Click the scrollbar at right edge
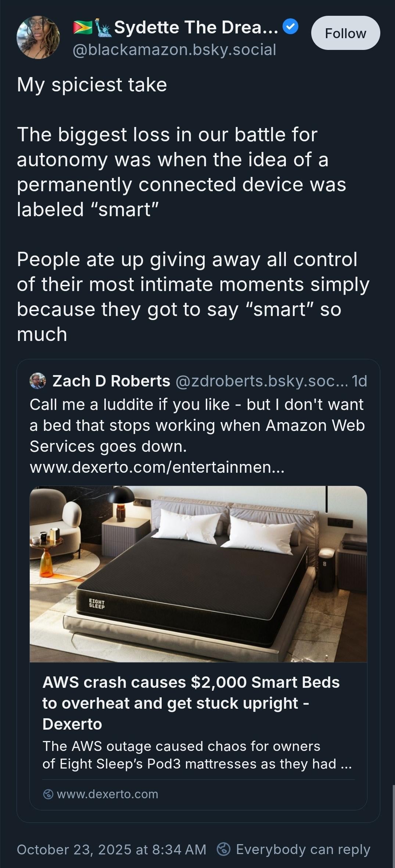 click(394, 826)
